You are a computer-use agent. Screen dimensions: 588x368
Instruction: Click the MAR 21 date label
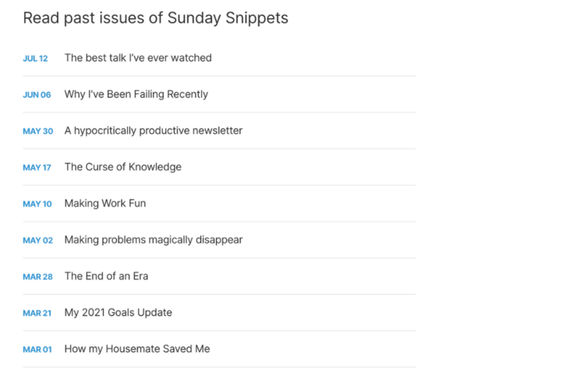point(37,314)
